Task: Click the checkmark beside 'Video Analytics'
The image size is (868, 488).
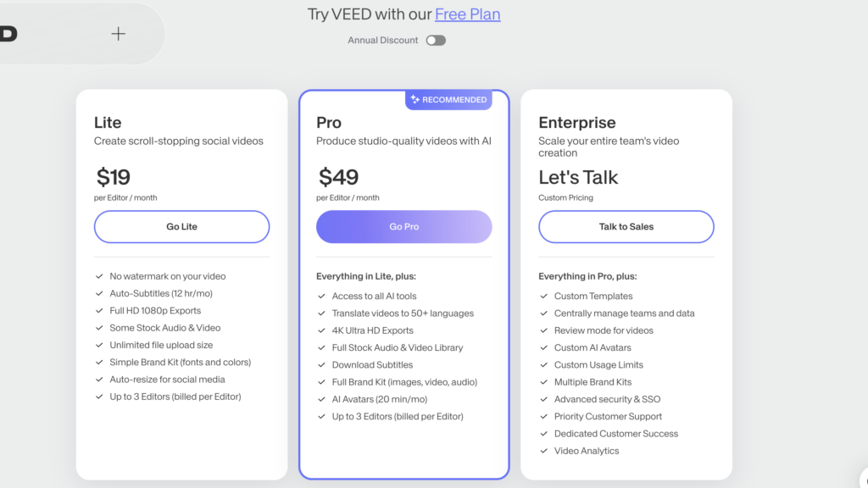Action: (544, 451)
